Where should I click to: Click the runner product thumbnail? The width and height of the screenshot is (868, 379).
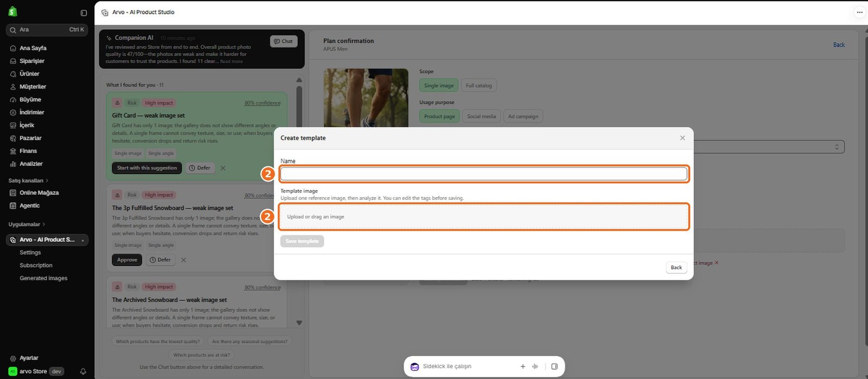click(x=366, y=98)
